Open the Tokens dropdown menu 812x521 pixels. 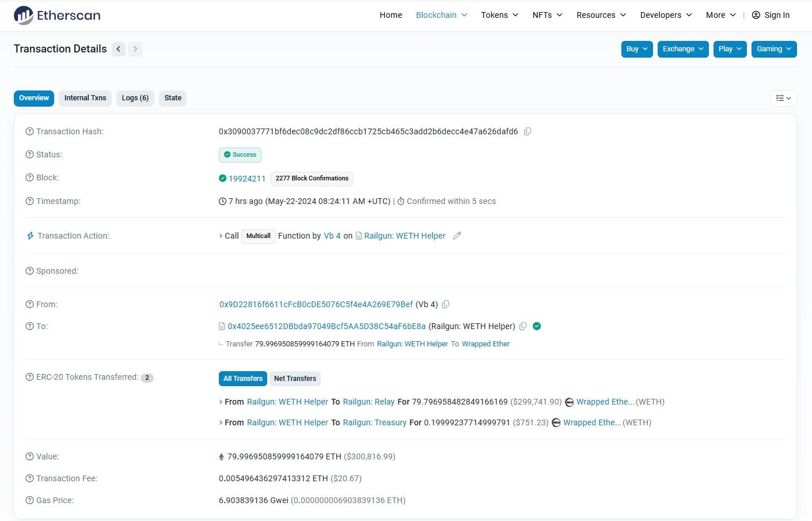500,15
